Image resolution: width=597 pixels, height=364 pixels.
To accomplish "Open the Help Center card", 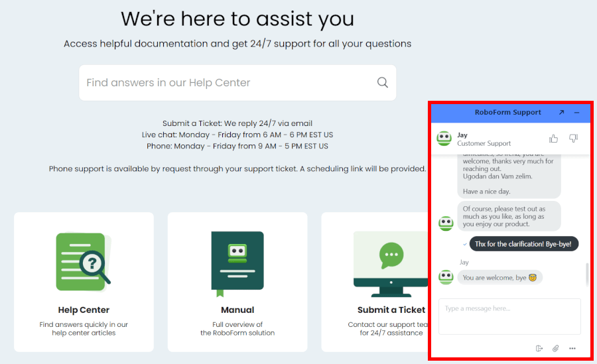I will coord(84,282).
